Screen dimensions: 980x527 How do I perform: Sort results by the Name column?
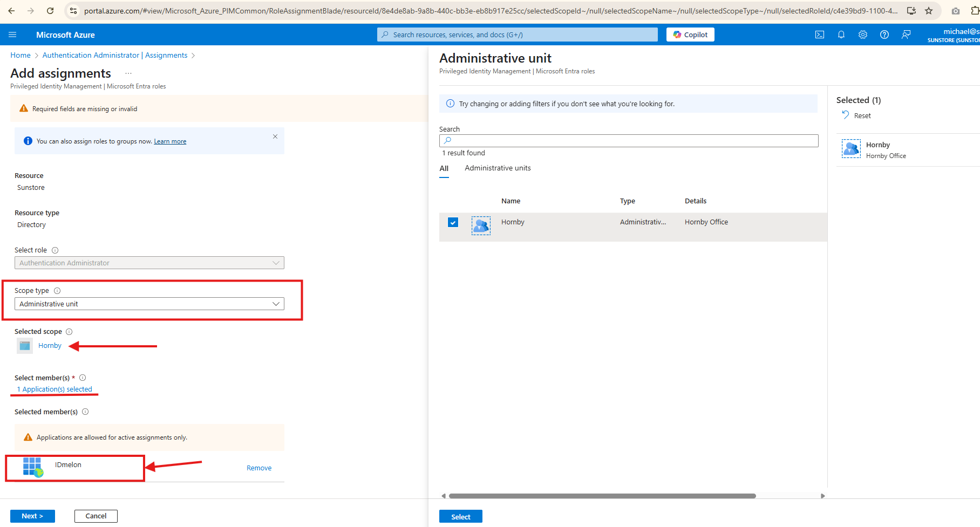(511, 201)
